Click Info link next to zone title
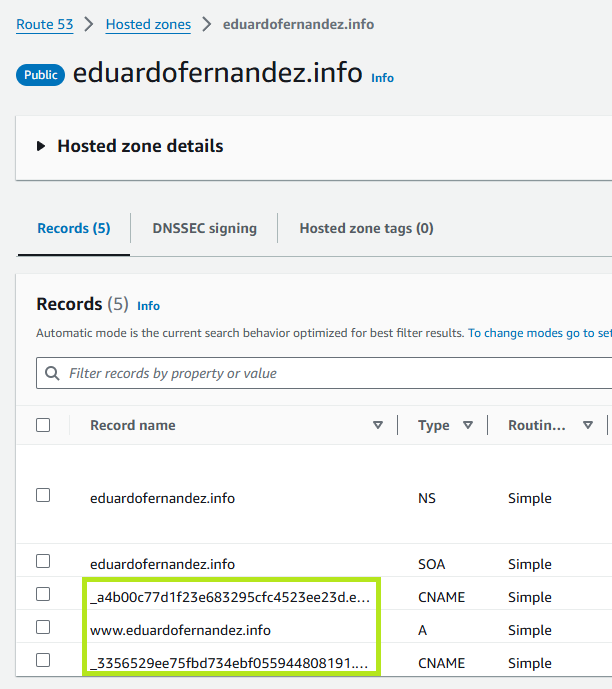The width and height of the screenshot is (612, 689). [x=382, y=77]
